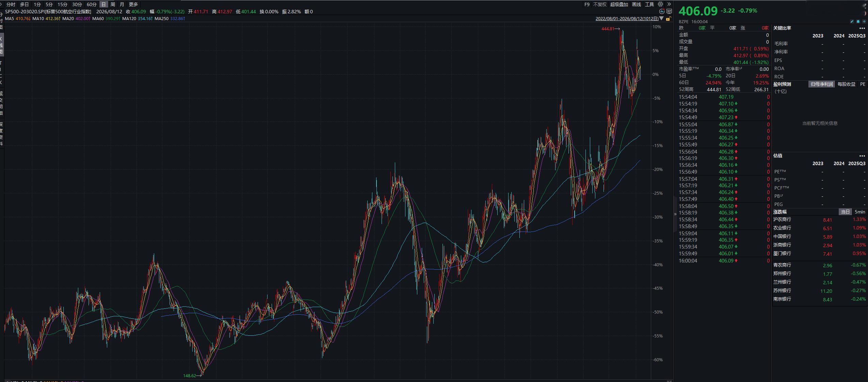Select the 15:54:04 tick row

[x=724, y=97]
